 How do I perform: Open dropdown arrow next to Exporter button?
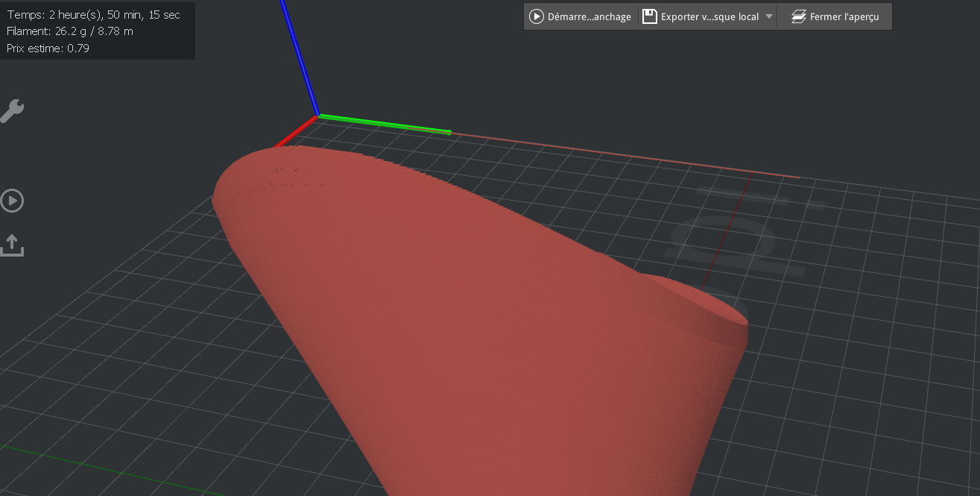click(x=769, y=16)
